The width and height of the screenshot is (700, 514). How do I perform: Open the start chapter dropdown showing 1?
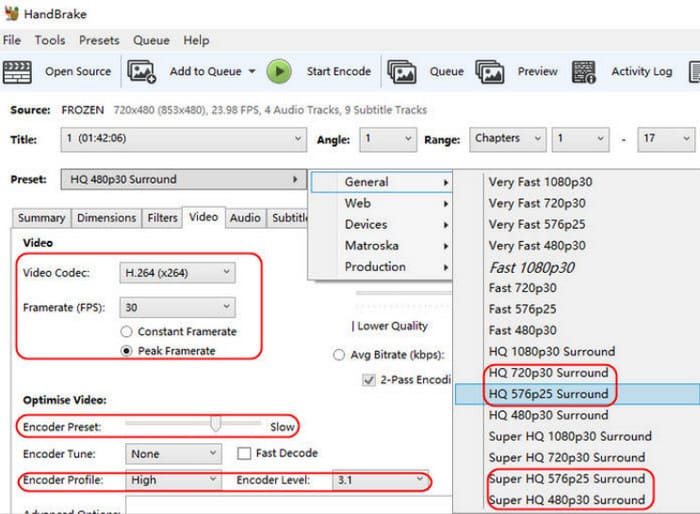[580, 139]
